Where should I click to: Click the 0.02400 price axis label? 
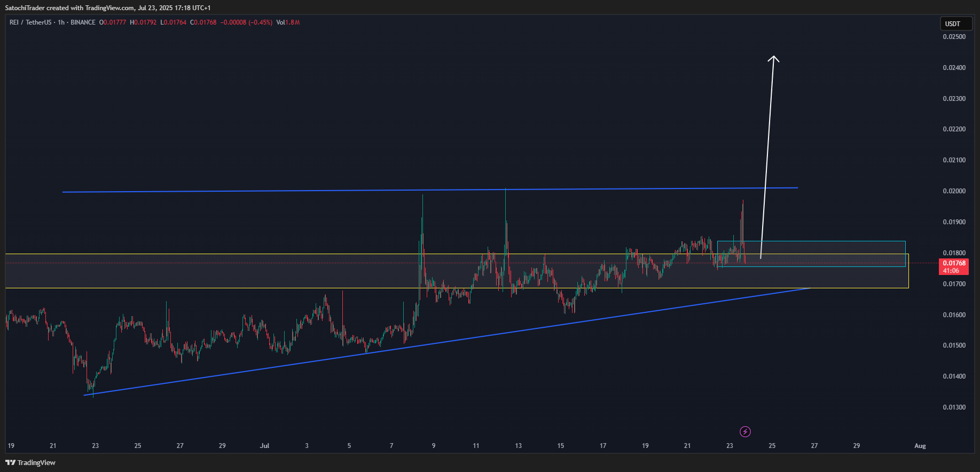pyautogui.click(x=954, y=68)
